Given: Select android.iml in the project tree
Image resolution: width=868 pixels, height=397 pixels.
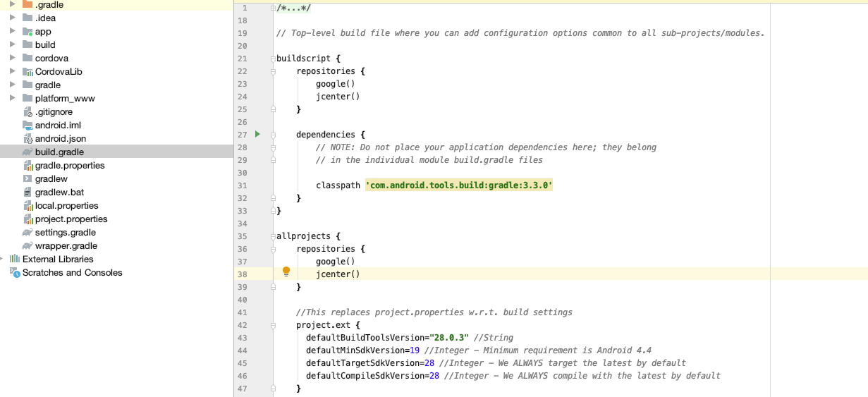Looking at the screenshot, I should (x=58, y=125).
